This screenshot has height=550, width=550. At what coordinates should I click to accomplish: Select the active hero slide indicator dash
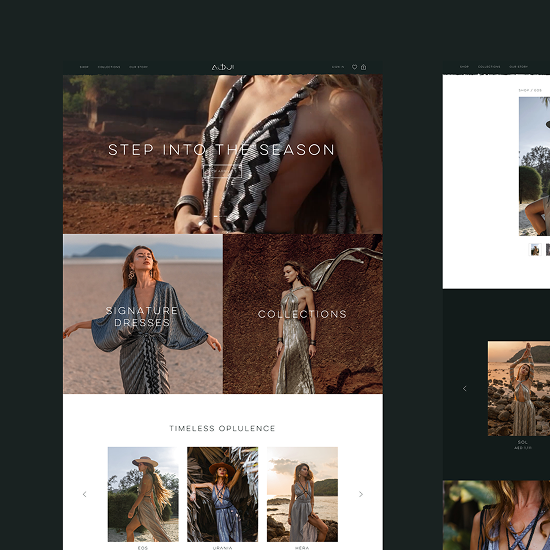tap(217, 216)
